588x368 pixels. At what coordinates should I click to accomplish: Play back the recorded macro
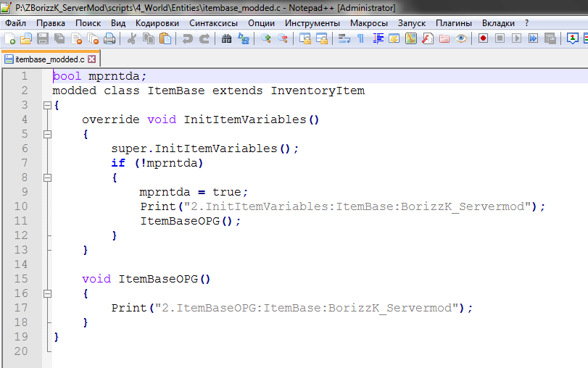[516, 38]
